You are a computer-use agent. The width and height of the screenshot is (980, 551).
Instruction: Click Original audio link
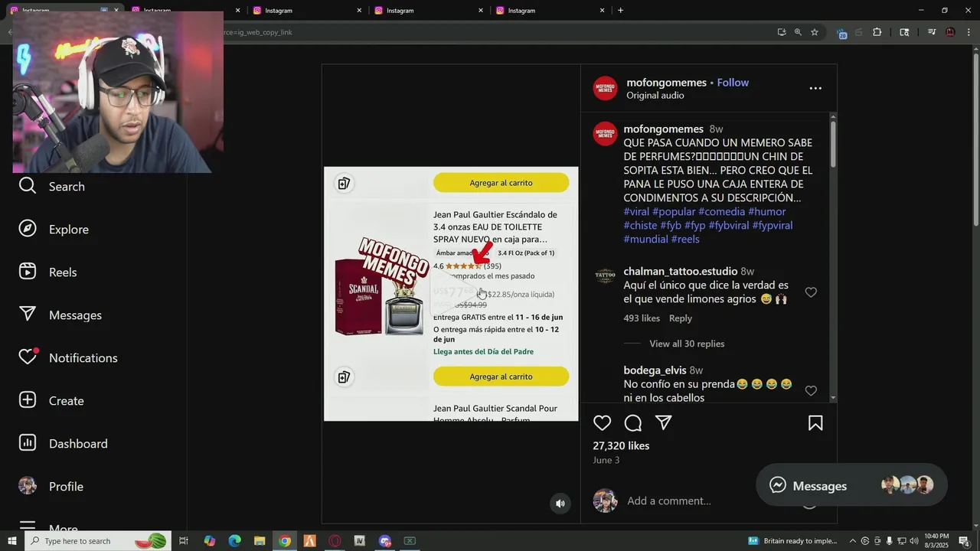click(x=655, y=96)
